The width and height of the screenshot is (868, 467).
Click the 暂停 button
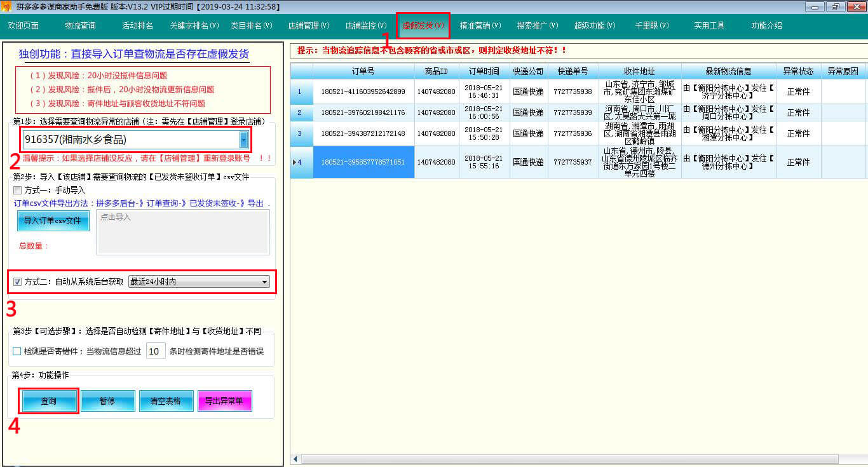(x=107, y=401)
